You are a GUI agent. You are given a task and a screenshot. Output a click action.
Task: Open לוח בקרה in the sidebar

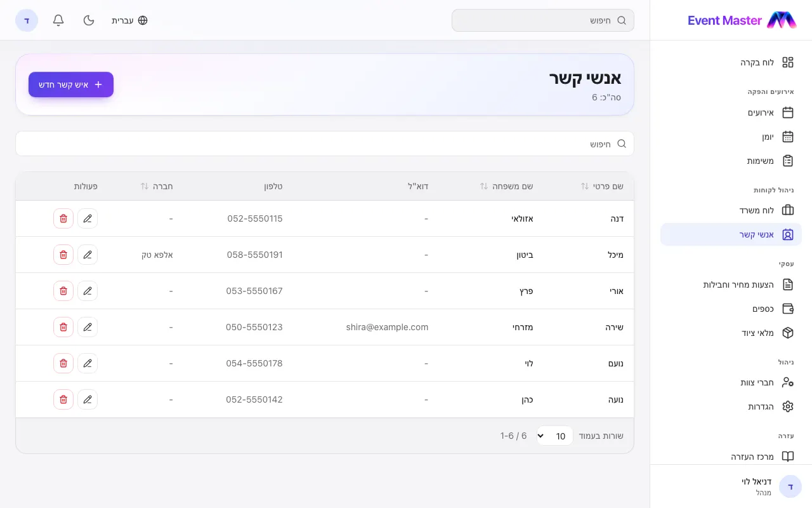click(731, 62)
